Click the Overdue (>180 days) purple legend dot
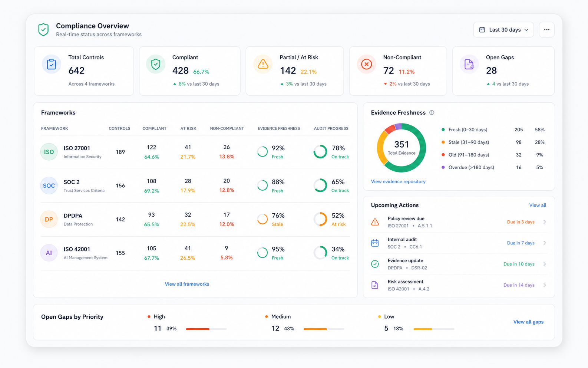Screen dimensions: 588x368 pos(443,167)
